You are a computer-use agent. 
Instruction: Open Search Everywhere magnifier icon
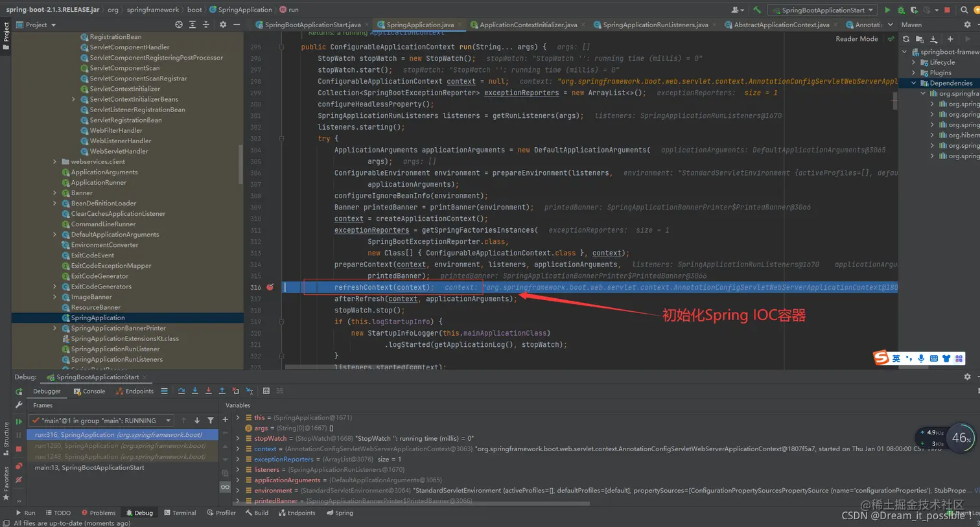[x=964, y=10]
